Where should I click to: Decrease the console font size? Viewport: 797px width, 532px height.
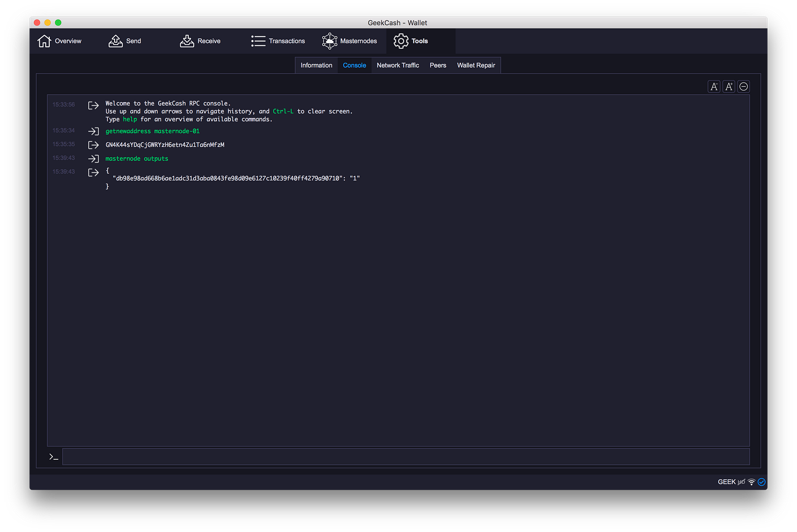tap(714, 87)
